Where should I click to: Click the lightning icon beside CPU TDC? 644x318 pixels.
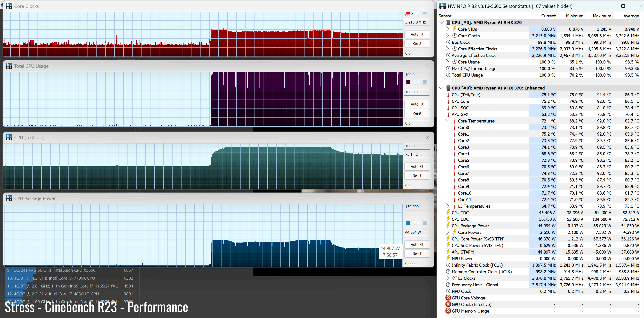coord(448,212)
